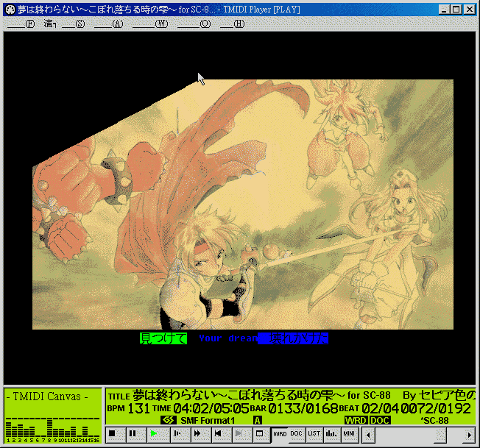Show the level meter bars view
The image size is (480, 448).
tap(331, 435)
